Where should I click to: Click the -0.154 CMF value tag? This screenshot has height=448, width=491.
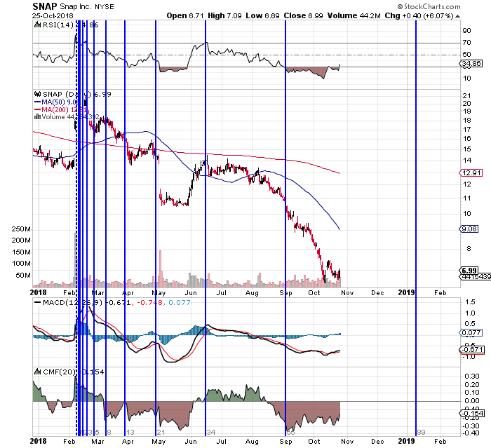click(x=471, y=413)
